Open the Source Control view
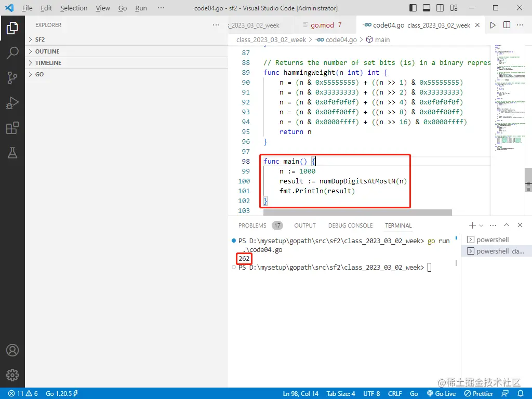 [12, 78]
